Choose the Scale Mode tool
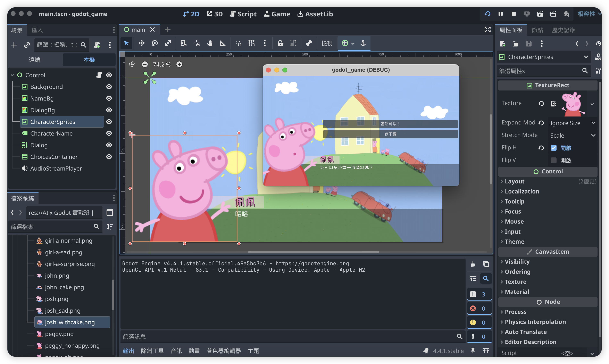Screen dimensions: 609x364 168,43
